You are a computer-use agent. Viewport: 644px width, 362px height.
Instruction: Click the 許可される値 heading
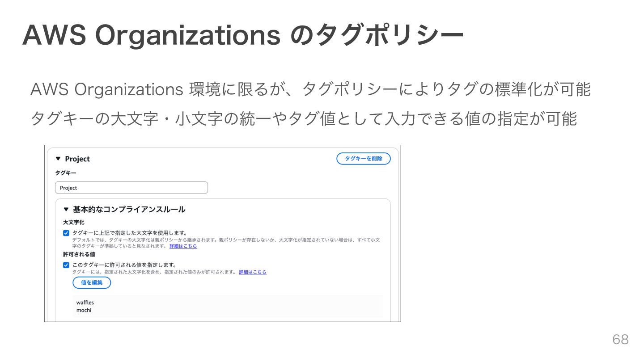coord(79,254)
